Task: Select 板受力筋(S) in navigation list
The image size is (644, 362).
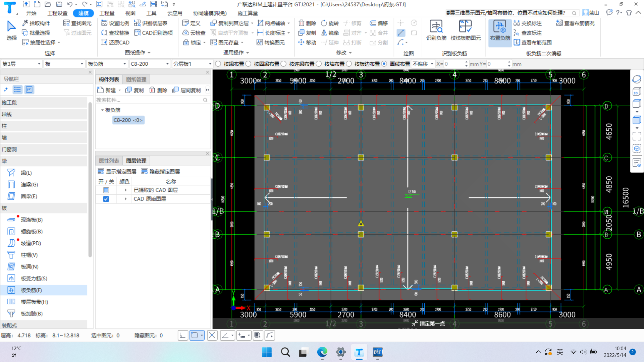Action: pos(34,279)
